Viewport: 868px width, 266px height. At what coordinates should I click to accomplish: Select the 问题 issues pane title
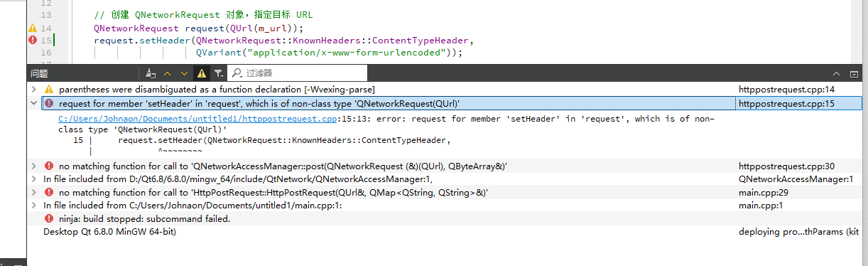(x=40, y=73)
